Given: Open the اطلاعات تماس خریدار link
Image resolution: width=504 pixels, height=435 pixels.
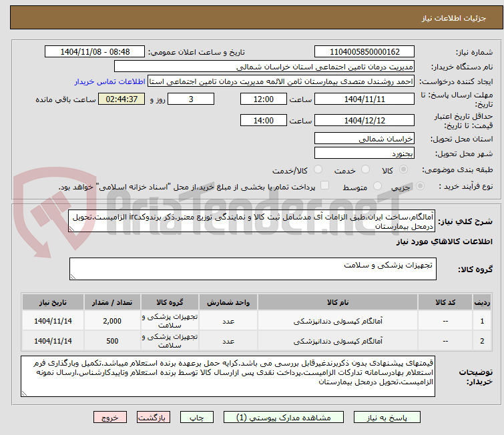Looking at the screenshot, I should (110, 81).
